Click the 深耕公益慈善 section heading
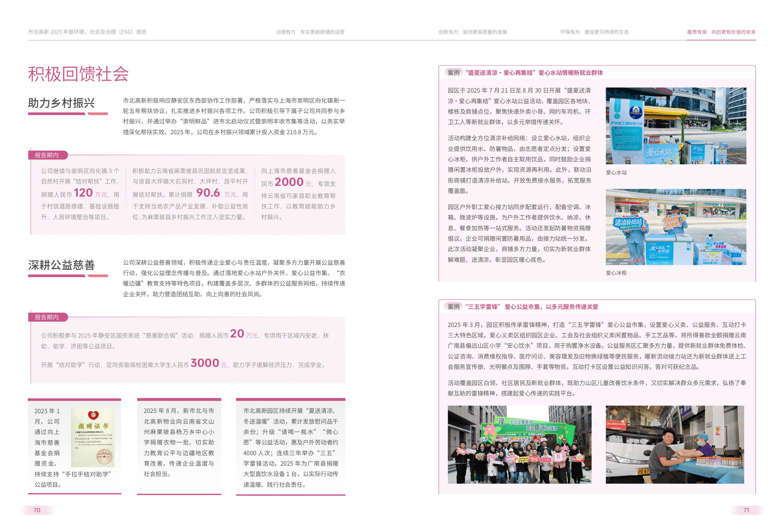 click(61, 265)
